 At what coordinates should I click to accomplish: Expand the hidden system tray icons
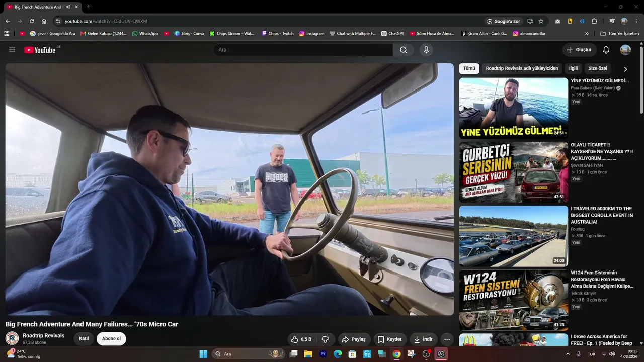tap(568, 354)
